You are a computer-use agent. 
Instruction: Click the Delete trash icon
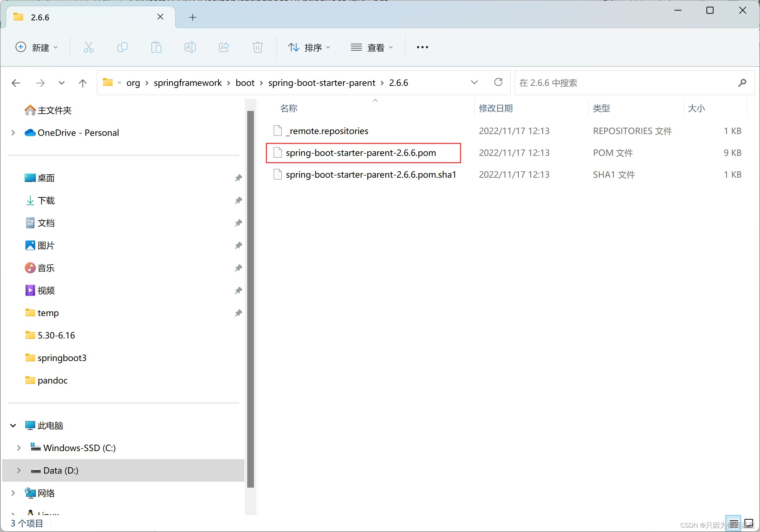click(258, 47)
